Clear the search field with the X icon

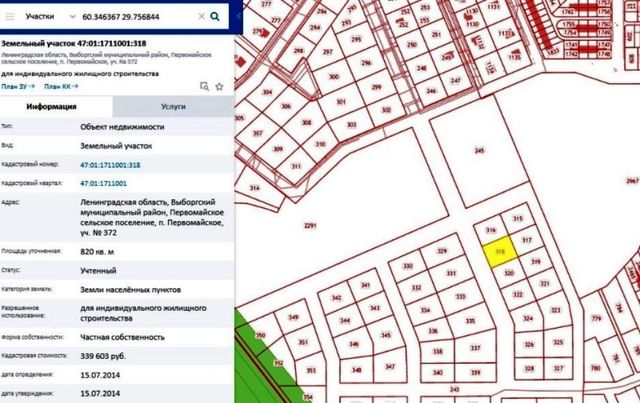point(202,16)
